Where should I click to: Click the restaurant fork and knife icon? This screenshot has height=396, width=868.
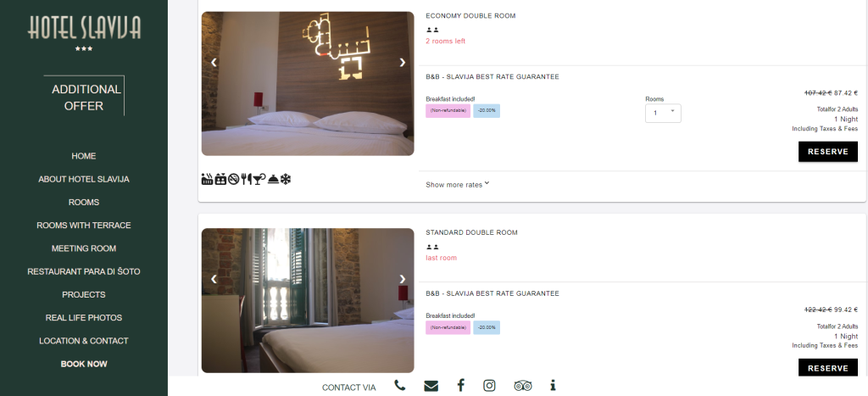pyautogui.click(x=247, y=179)
